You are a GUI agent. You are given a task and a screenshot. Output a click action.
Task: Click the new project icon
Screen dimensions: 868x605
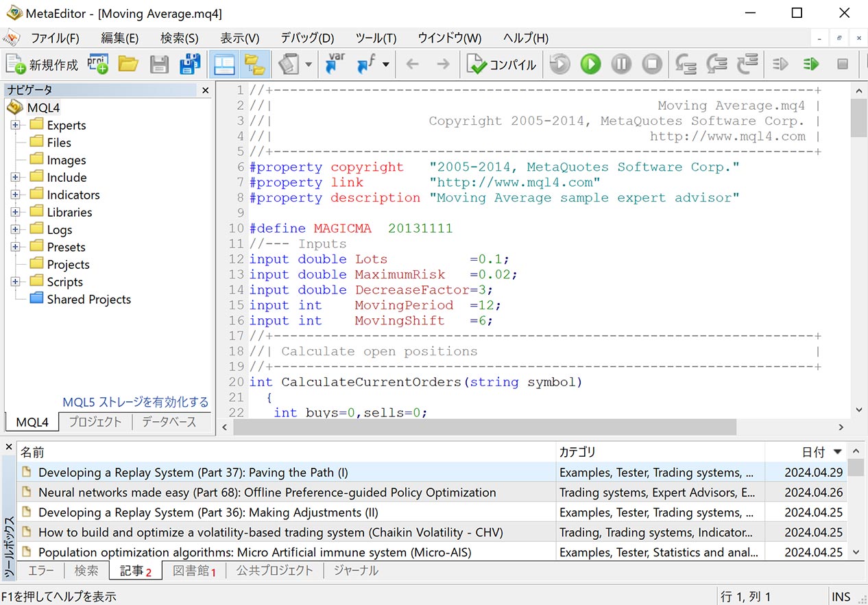coord(98,64)
